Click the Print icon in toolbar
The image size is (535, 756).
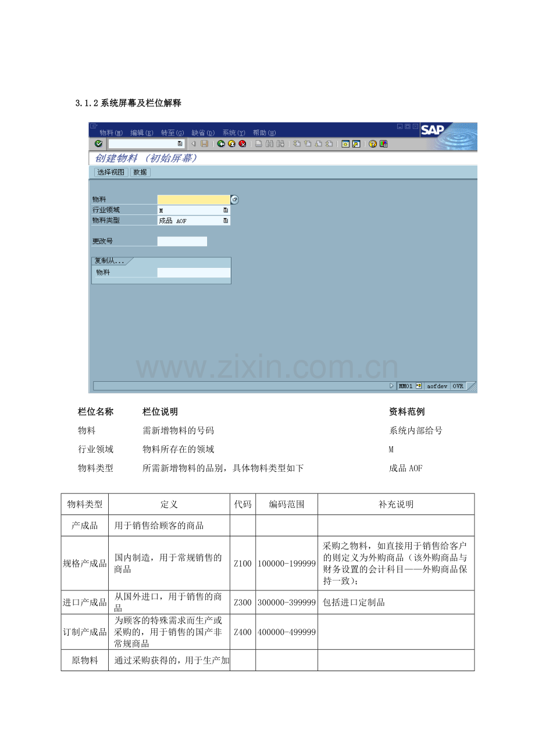click(259, 144)
